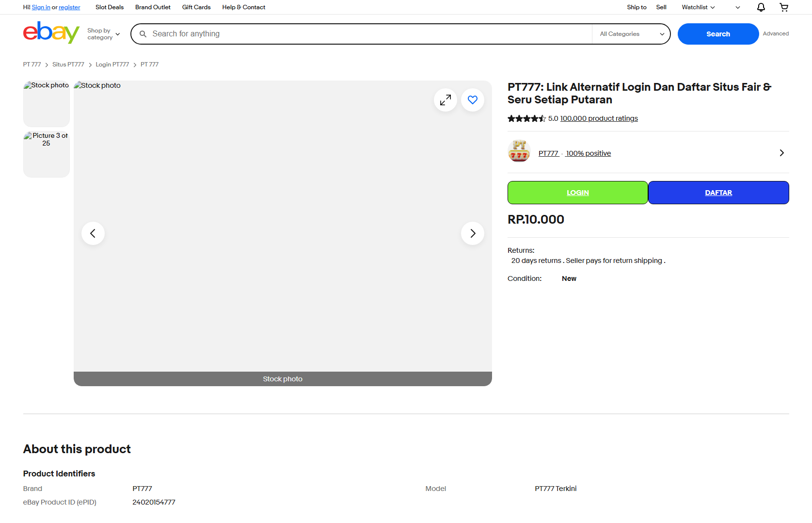Screen dimensions: 812x523
Task: Open the All Categories dropdown
Action: 631,34
